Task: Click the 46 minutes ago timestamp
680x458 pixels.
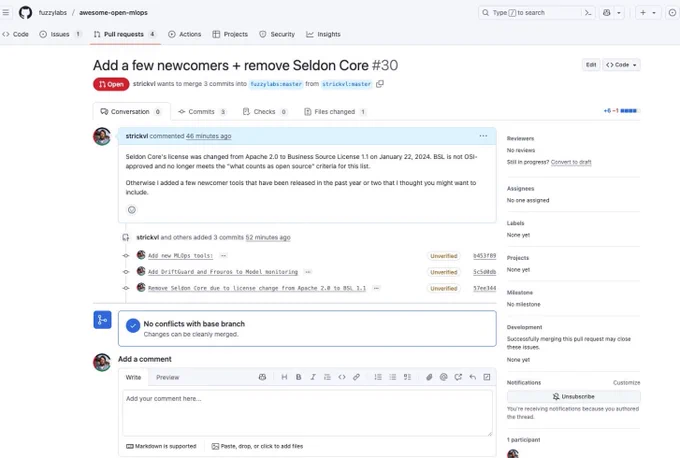Action: pos(208,136)
